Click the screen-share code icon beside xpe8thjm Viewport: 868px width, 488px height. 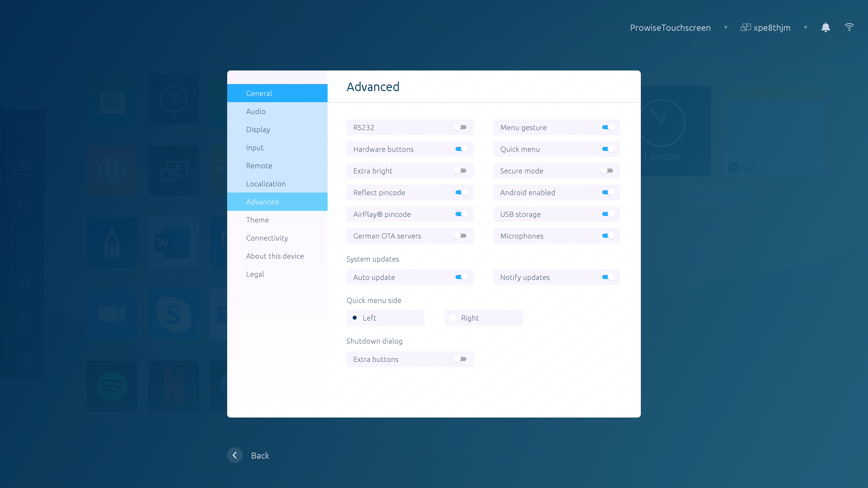[x=745, y=27]
